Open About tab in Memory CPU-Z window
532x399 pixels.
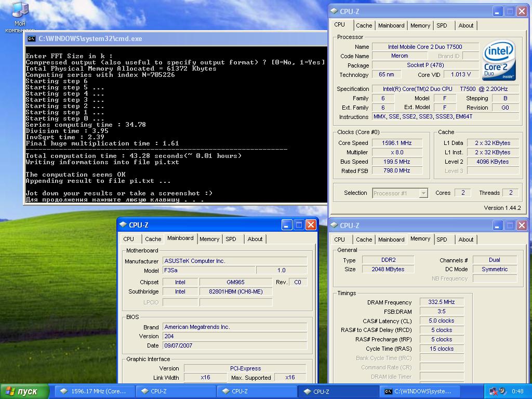[x=466, y=239]
